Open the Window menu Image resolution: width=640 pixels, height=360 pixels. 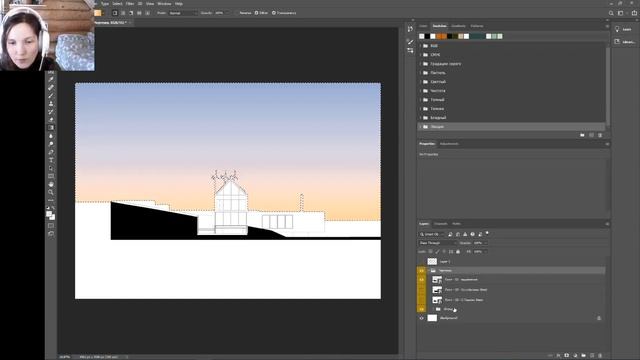pos(164,4)
